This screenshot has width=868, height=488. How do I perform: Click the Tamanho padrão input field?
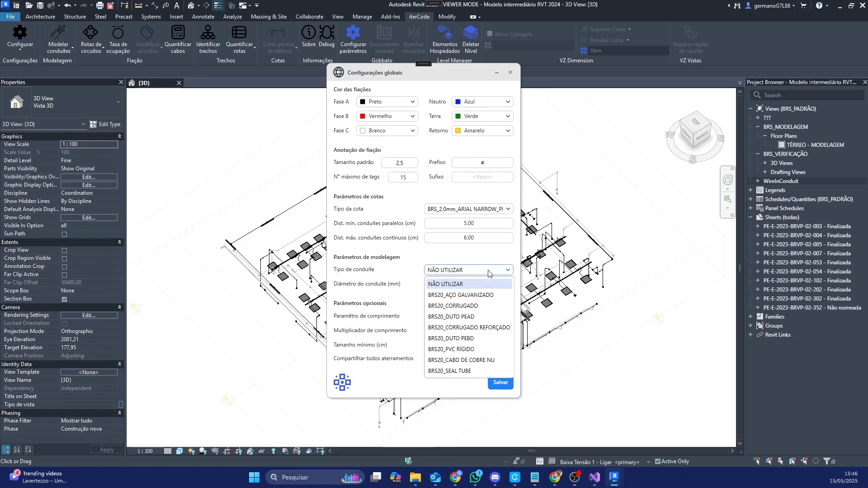point(399,163)
